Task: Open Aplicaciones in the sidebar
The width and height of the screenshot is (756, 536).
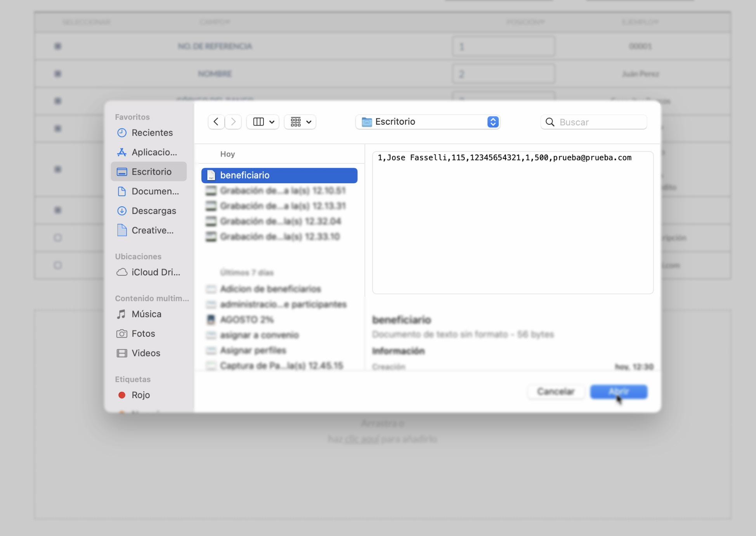Action: click(154, 152)
